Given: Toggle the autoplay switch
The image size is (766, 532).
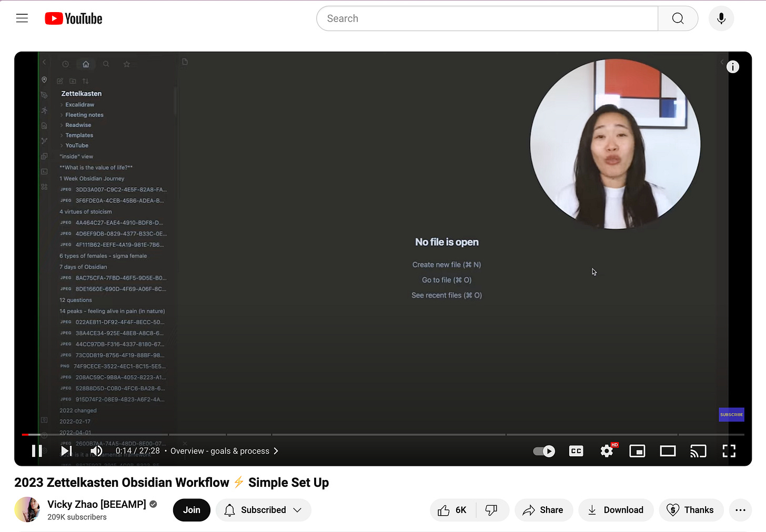Looking at the screenshot, I should point(544,451).
